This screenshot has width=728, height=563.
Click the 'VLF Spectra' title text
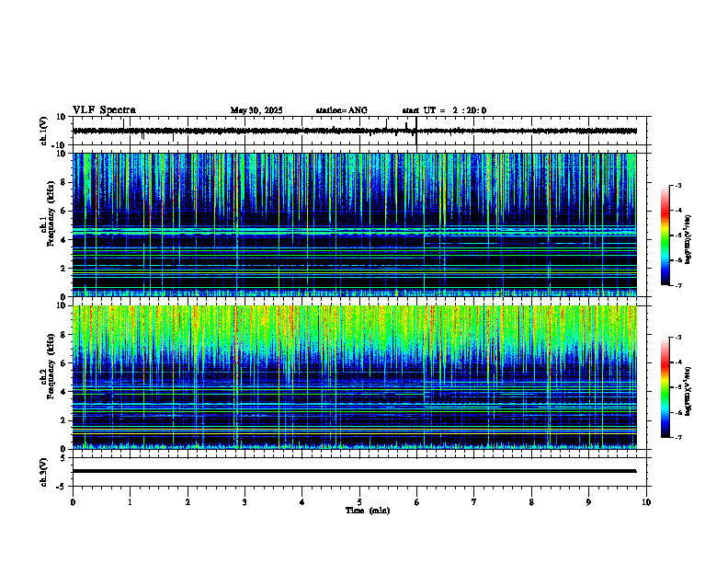point(104,110)
